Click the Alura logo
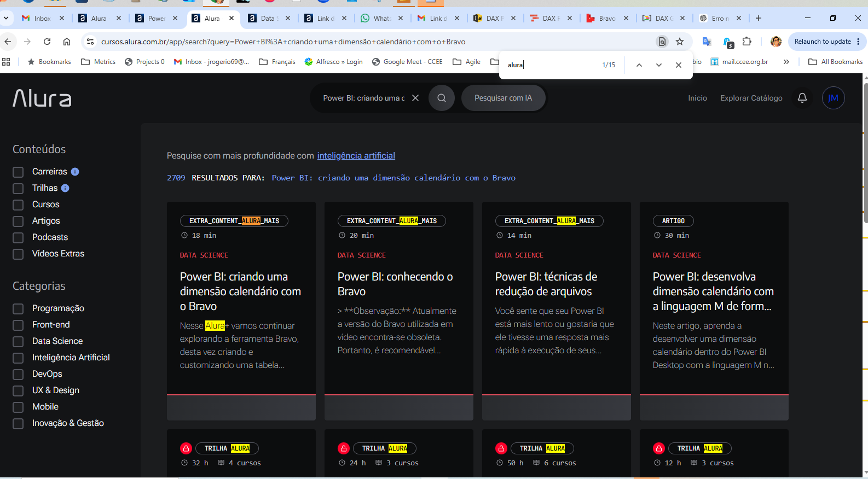Screen dimensions: 868x479 (42, 98)
